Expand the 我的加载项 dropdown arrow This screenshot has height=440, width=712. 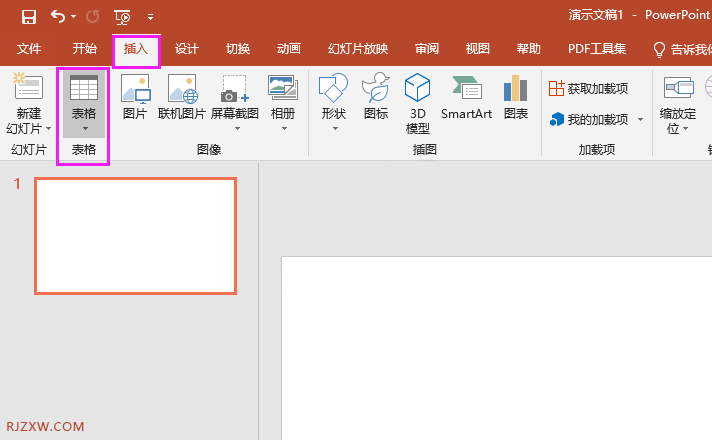click(640, 119)
